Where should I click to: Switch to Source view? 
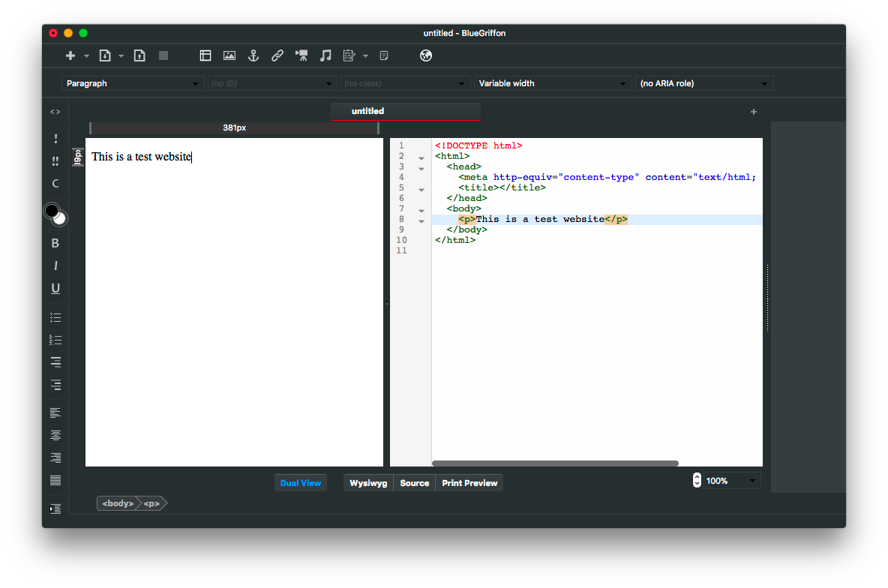[415, 483]
